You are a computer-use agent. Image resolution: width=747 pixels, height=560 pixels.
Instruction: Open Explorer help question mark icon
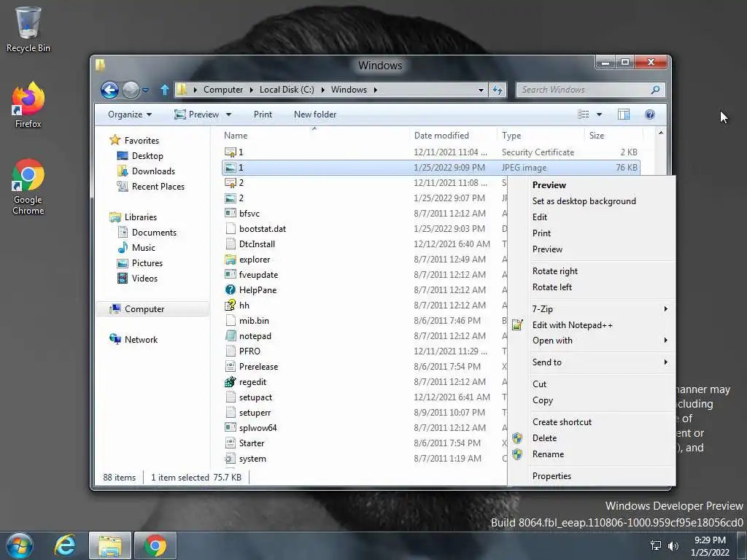(649, 114)
